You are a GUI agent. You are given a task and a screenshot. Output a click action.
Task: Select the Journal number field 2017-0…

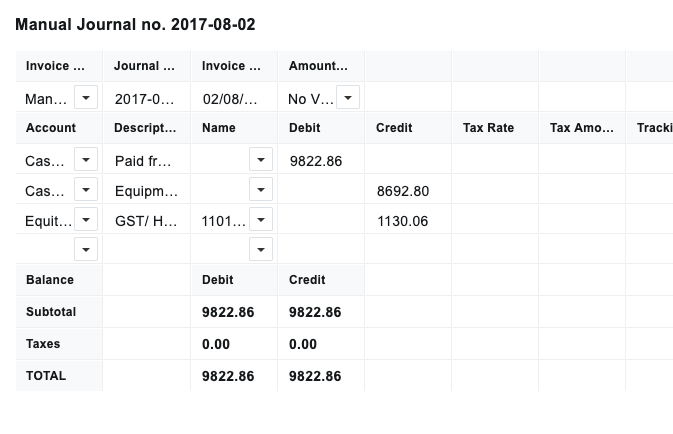pyautogui.click(x=147, y=98)
